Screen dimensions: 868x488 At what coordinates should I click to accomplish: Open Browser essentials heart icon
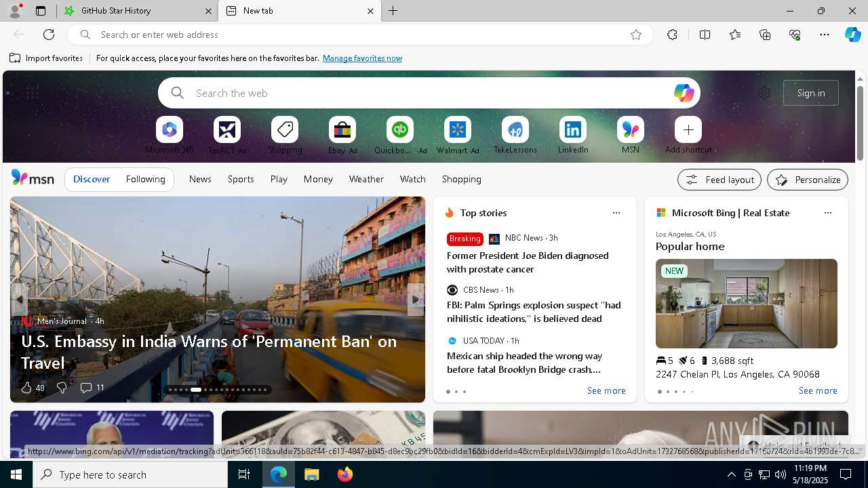click(x=795, y=35)
